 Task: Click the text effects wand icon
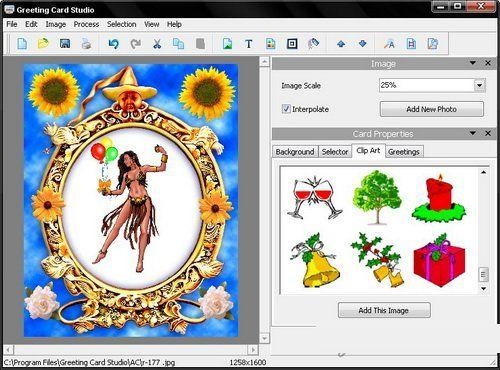389,44
